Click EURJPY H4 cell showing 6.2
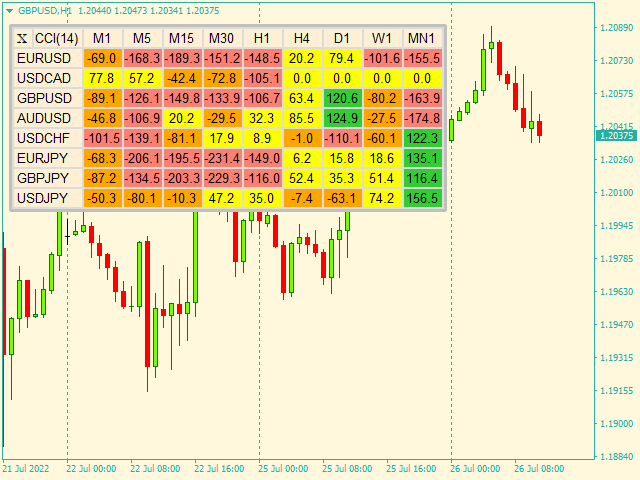Screen dimensions: 640x480 tap(302, 158)
